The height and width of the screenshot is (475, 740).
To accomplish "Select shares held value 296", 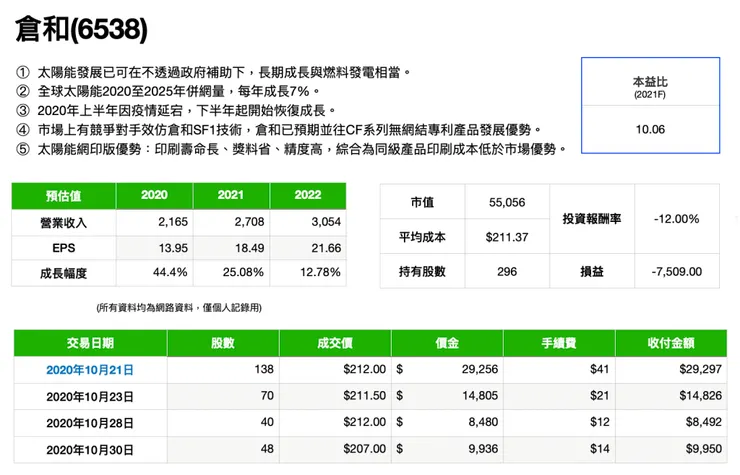I will (x=507, y=271).
